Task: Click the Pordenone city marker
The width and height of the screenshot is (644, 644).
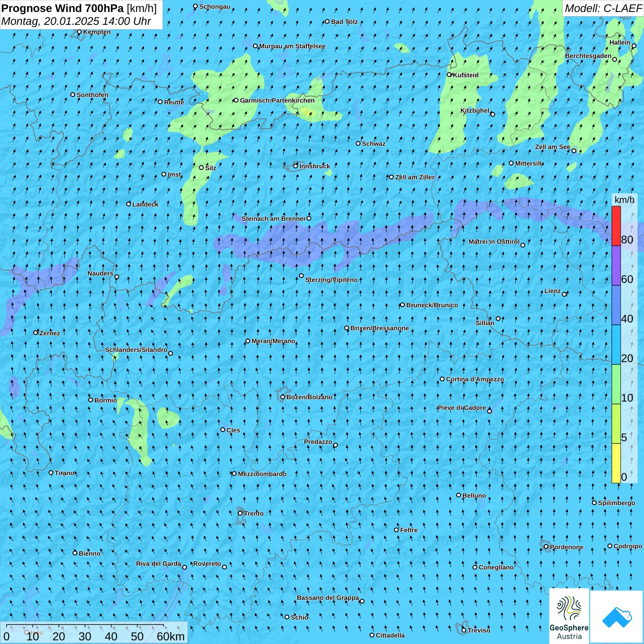Action: 546,547
